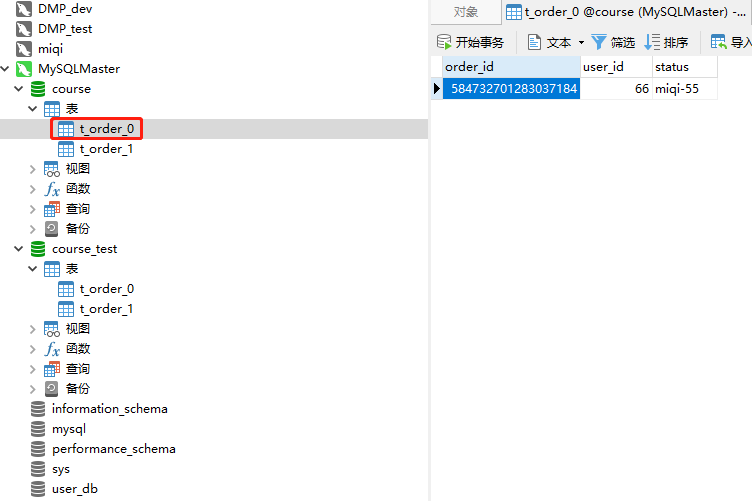
Task: Click the views icon under course
Action: pos(52,169)
